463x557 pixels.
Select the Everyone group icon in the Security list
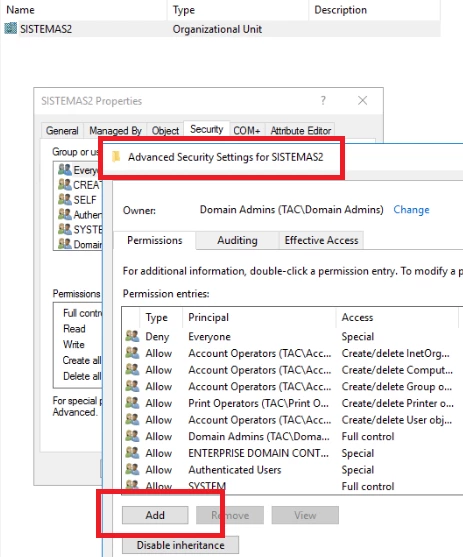pos(65,170)
